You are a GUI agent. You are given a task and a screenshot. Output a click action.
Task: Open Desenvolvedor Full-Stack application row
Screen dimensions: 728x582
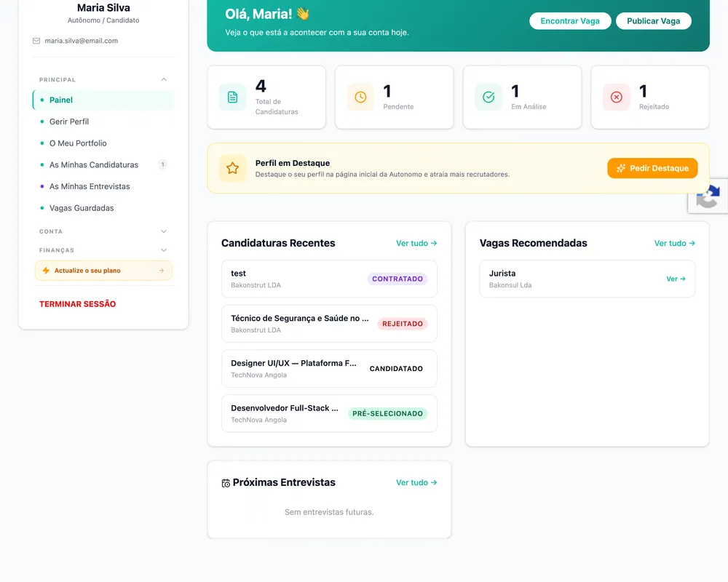[329, 413]
